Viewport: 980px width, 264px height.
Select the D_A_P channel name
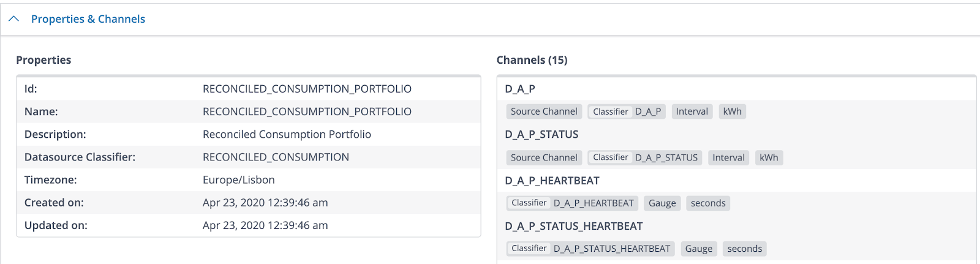pyautogui.click(x=520, y=89)
